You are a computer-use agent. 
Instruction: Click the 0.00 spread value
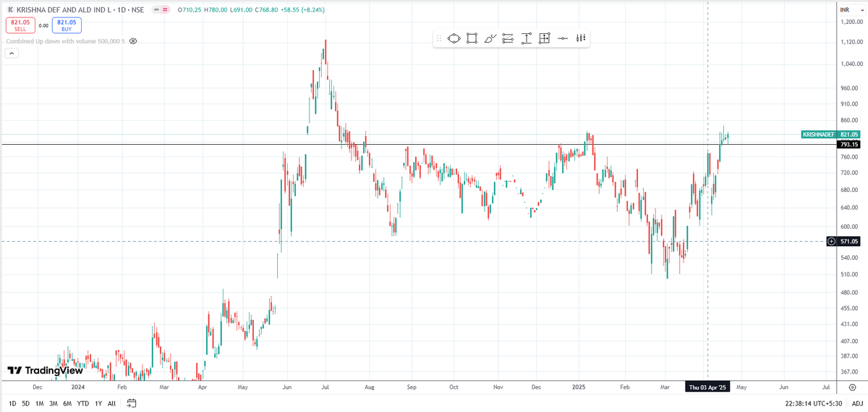(x=43, y=25)
